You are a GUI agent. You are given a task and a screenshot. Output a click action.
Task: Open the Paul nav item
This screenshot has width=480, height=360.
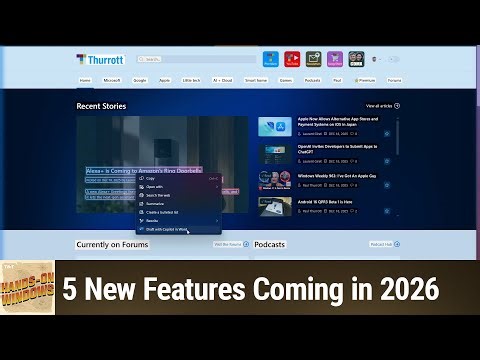point(337,80)
